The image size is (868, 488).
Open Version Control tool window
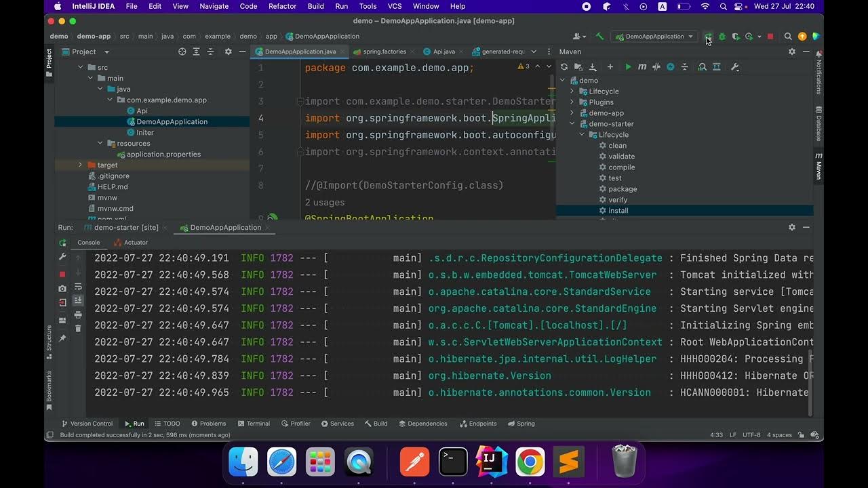(x=87, y=424)
